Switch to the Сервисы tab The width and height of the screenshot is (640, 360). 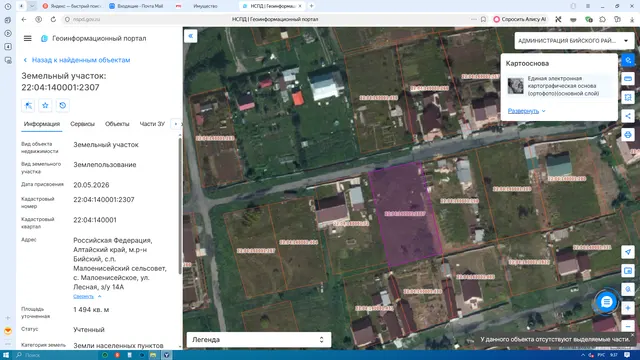pyautogui.click(x=82, y=124)
